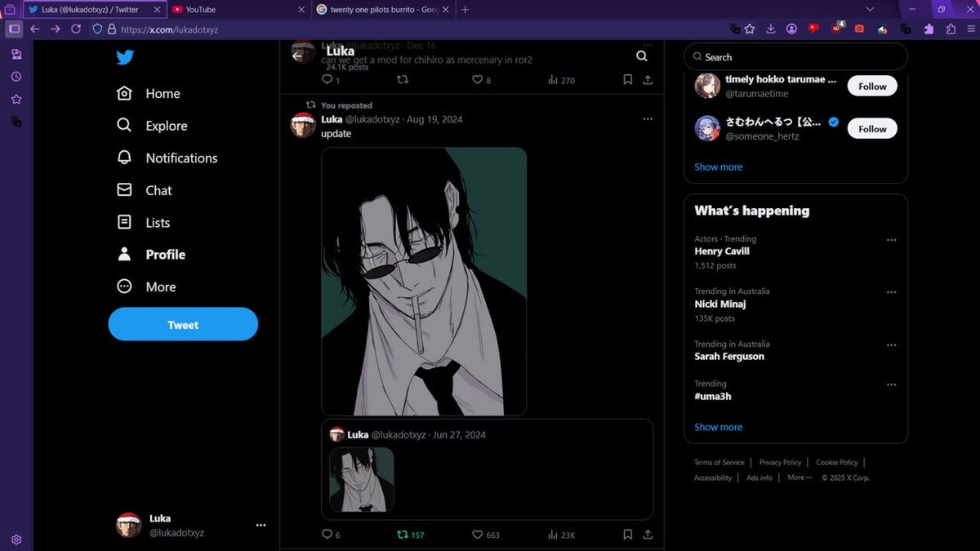Open options menu on the 'update' post
This screenshot has width=980, height=551.
pyautogui.click(x=648, y=119)
